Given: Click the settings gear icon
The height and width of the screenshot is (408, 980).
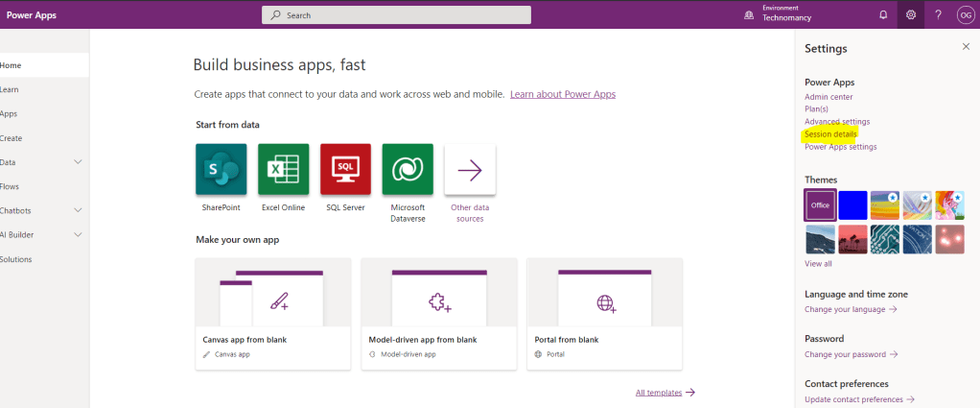Looking at the screenshot, I should click(x=911, y=14).
